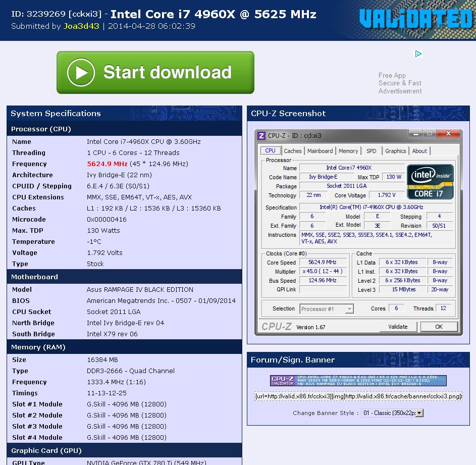Click the BIOS American Megatrends version text
476x465 pixels.
coord(161,301)
